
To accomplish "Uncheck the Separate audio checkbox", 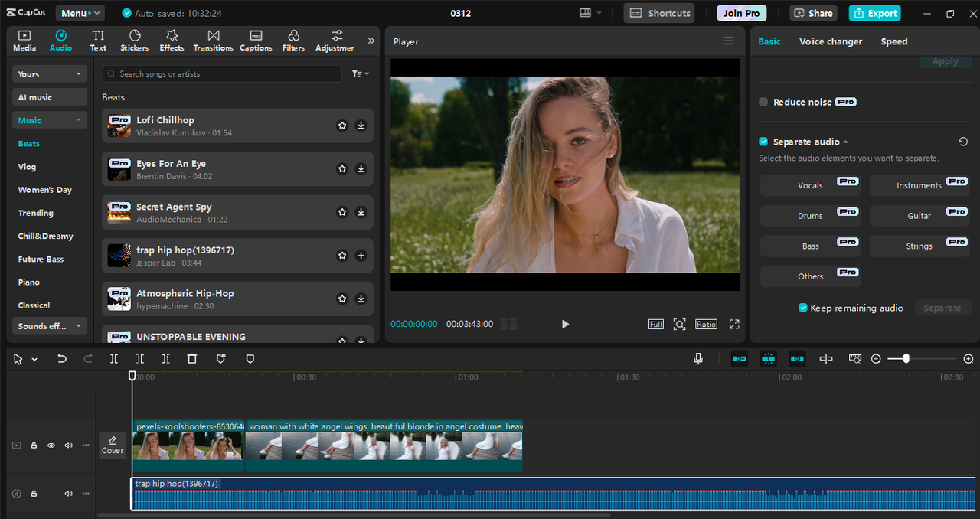I will click(x=763, y=142).
